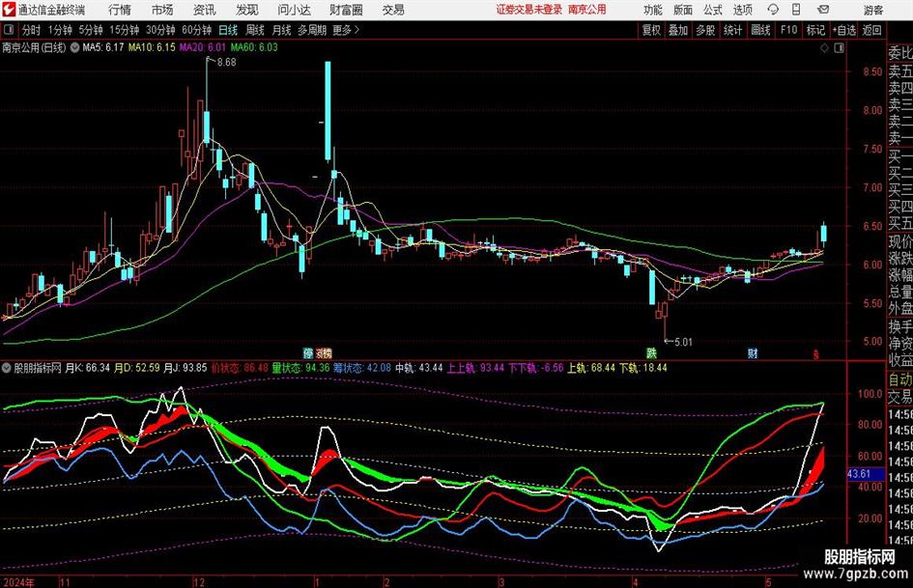This screenshot has width=913, height=588.
Task: Open the mobile phone icon in title bar
Action: tap(796, 10)
